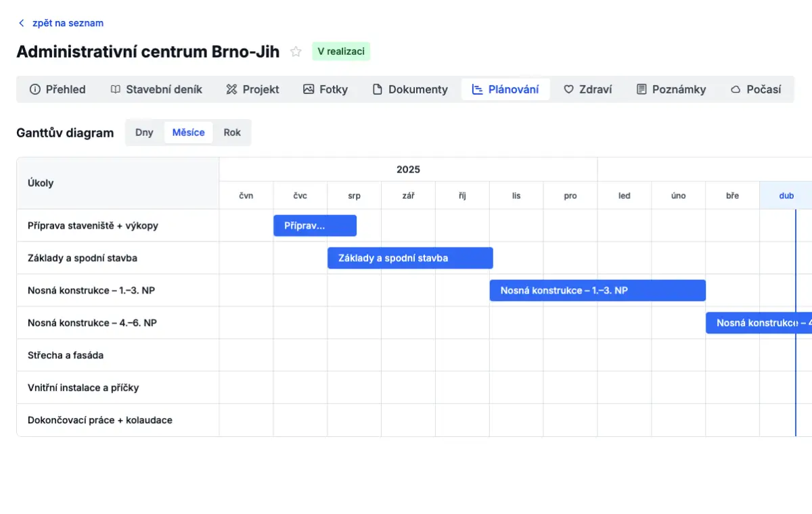Click the Stavební deník book icon
The image size is (812, 514).
tap(116, 89)
